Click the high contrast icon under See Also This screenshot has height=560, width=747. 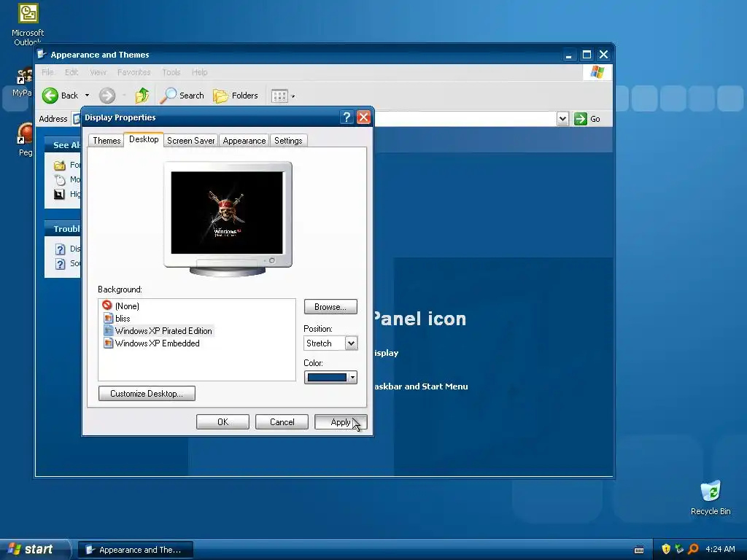(59, 194)
